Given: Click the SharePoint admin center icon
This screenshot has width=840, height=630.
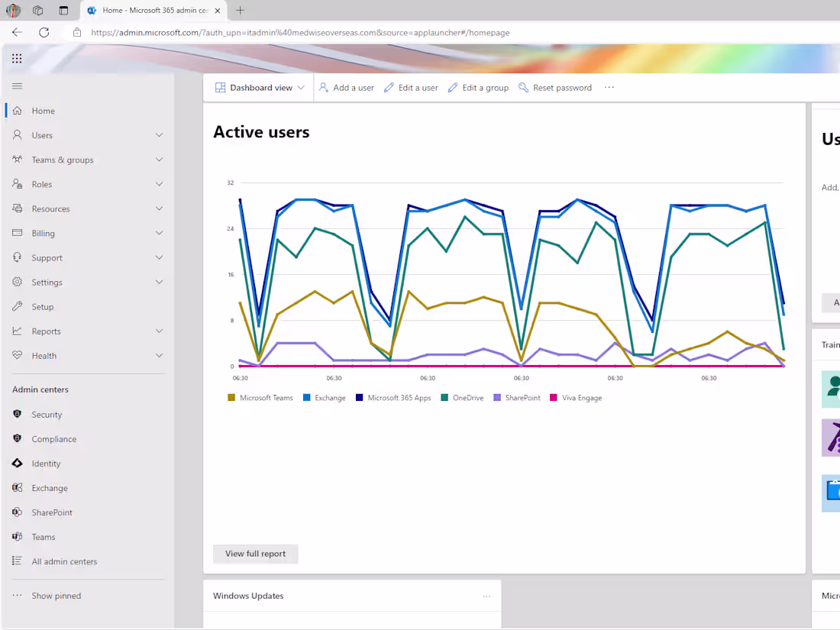Looking at the screenshot, I should pyautogui.click(x=17, y=512).
